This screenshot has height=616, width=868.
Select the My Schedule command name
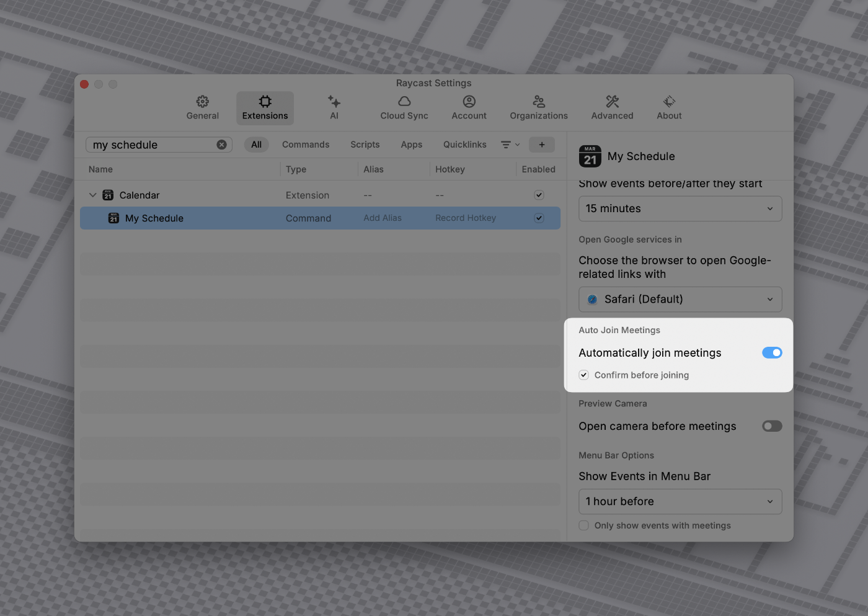(154, 218)
